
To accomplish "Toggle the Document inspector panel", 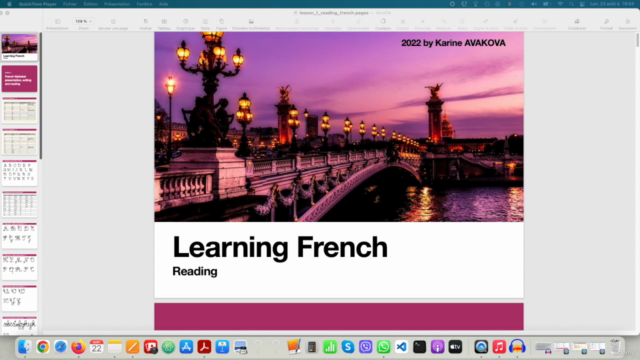I will coord(627,24).
